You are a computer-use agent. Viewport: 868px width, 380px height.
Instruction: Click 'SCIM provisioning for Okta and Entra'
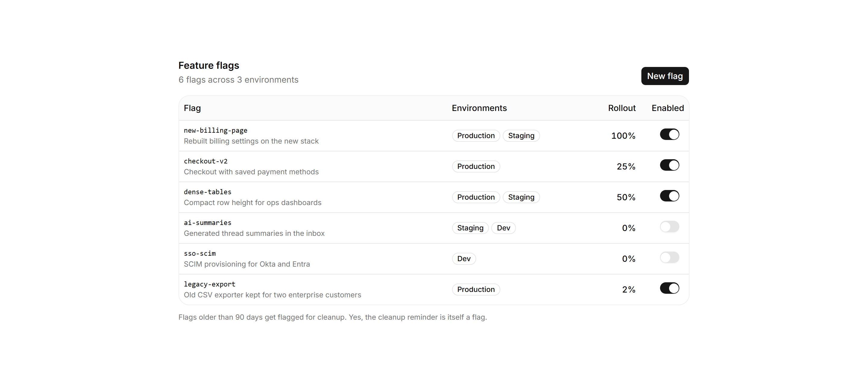click(x=247, y=264)
